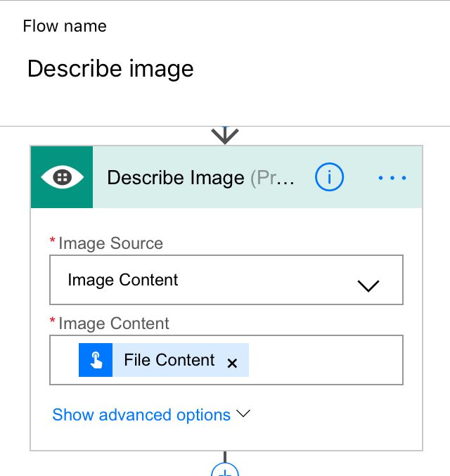The width and height of the screenshot is (450, 476).
Task: Click the Show advanced options link
Action: [141, 415]
